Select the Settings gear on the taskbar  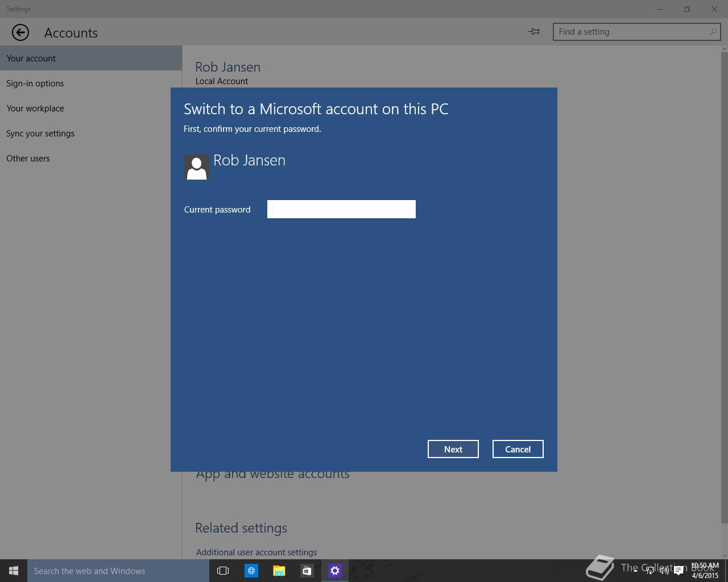click(334, 571)
